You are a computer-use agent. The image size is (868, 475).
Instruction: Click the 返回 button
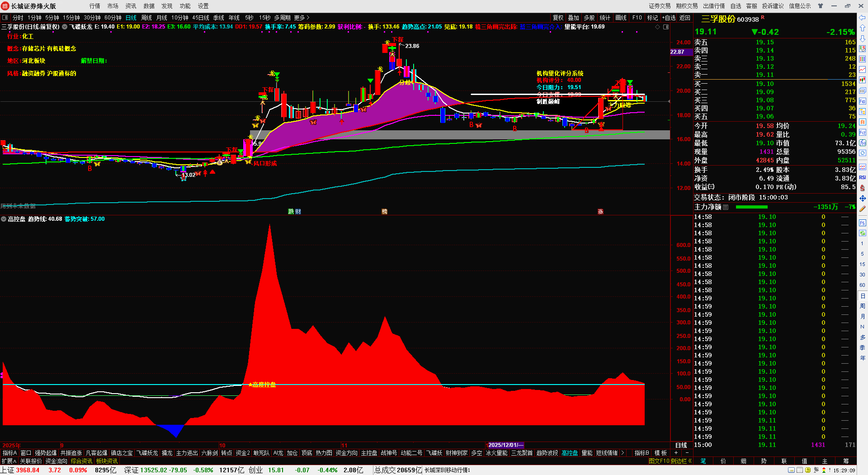[x=685, y=18]
